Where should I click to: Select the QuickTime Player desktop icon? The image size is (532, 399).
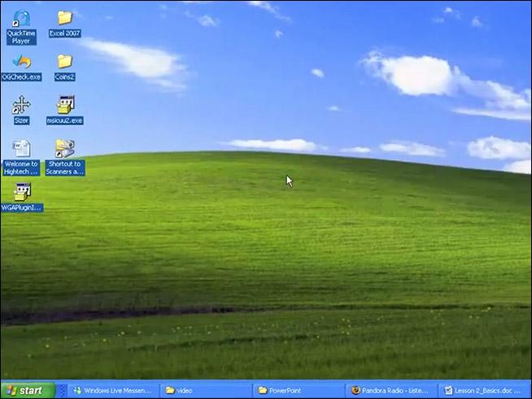click(22, 19)
